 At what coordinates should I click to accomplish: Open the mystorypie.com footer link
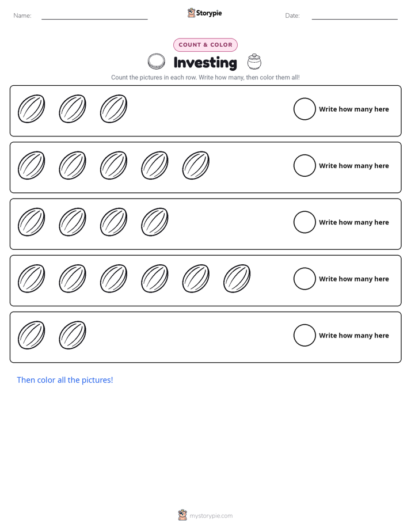211,516
